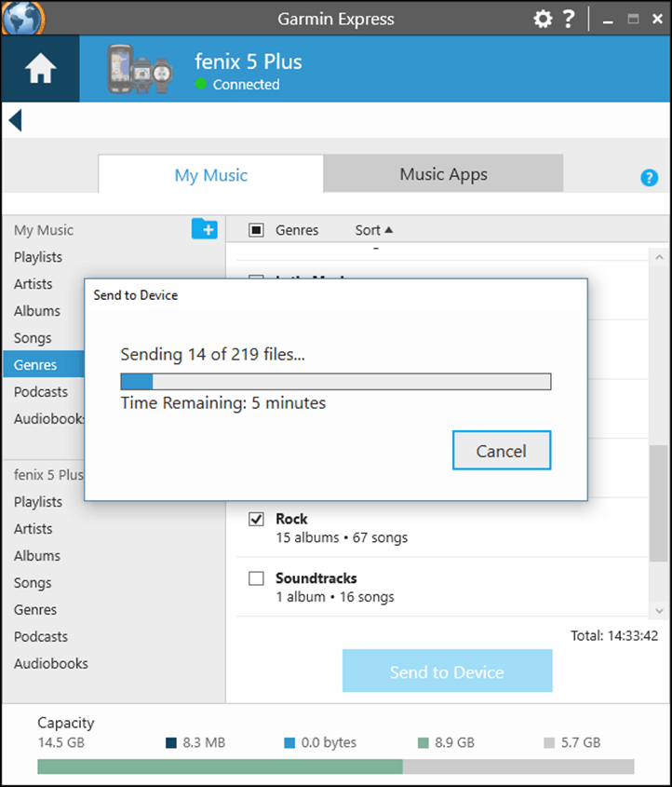Click the device capacity usage bar
Image resolution: width=672 pixels, height=787 pixels.
pyautogui.click(x=335, y=767)
